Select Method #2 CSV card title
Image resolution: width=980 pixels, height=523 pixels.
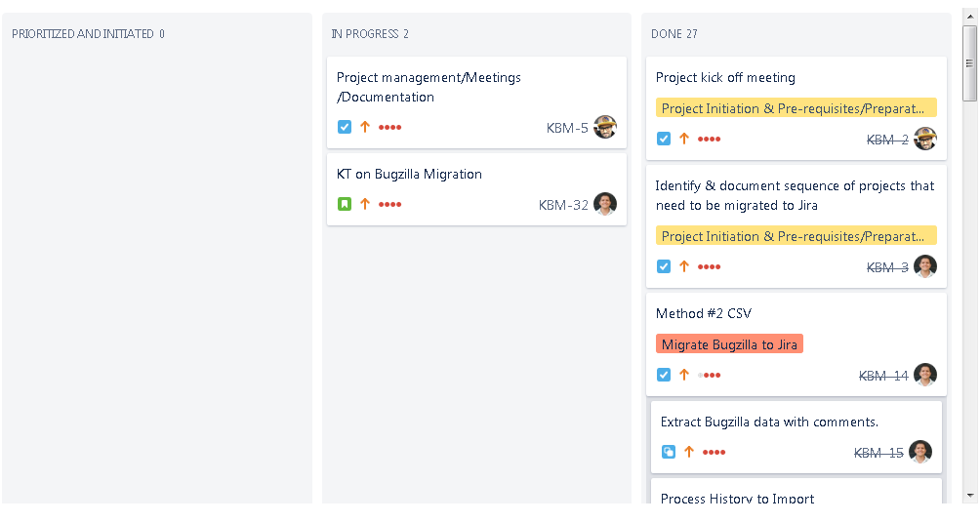coord(704,313)
